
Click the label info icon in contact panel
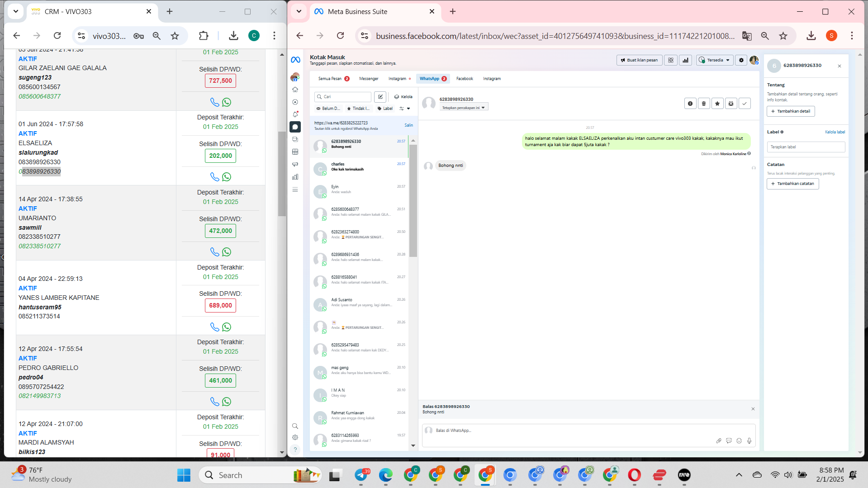[782, 132]
